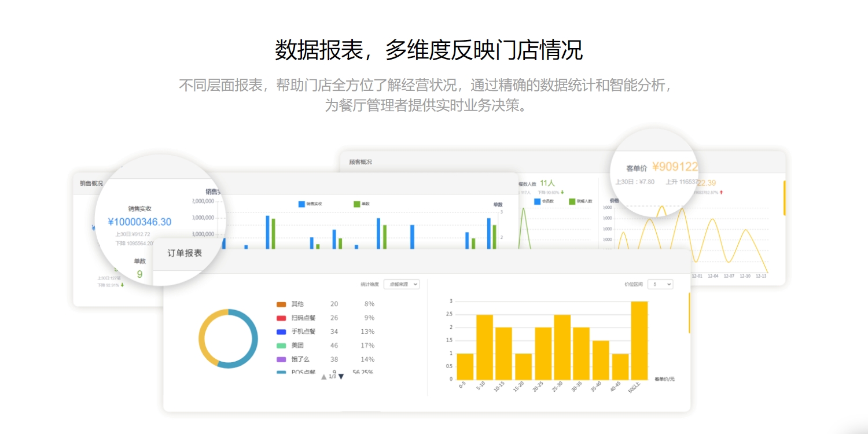Select the 25-30 price bar
868x434 pixels.
562,347
